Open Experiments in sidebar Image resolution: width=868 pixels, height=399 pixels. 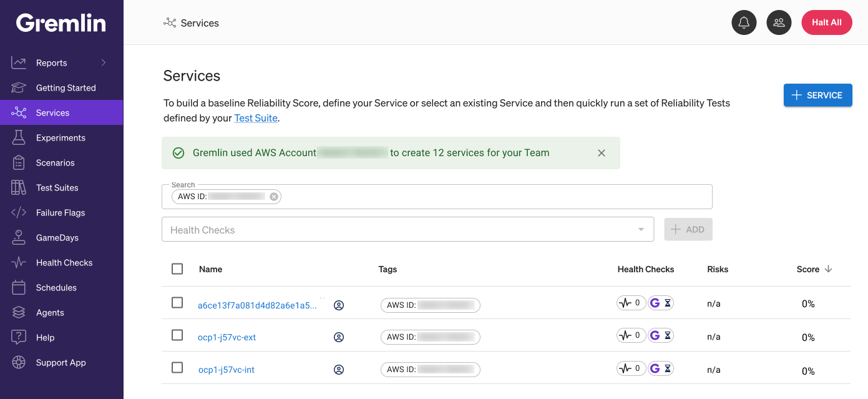coord(61,138)
